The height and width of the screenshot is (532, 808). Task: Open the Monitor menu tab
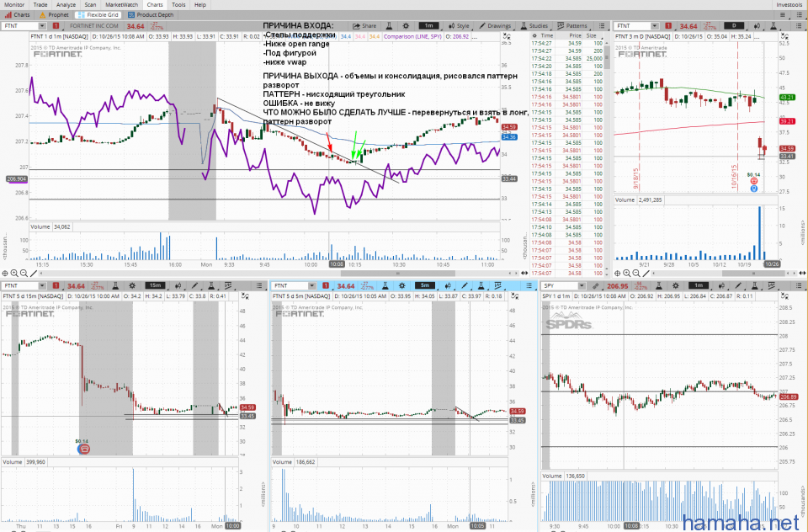click(x=14, y=5)
